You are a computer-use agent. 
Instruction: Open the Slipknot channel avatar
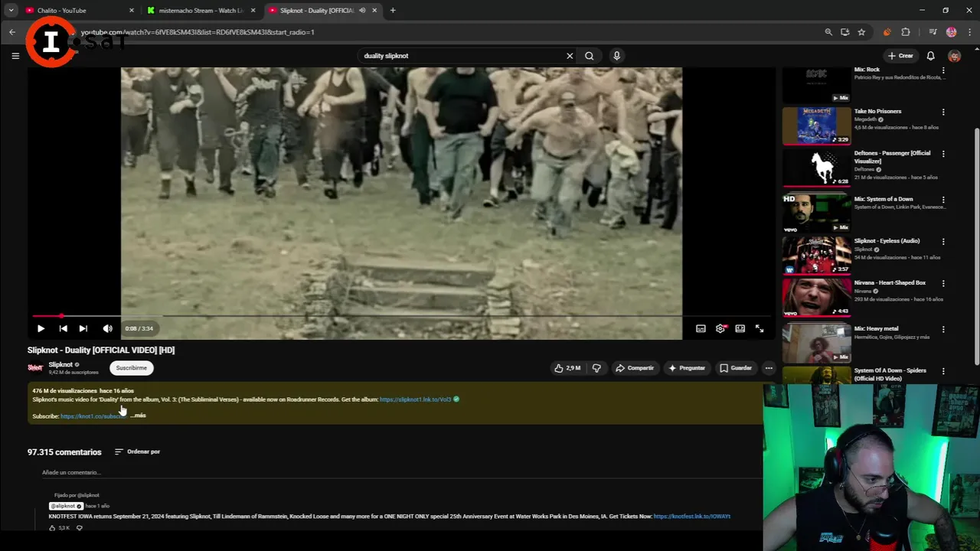point(35,368)
